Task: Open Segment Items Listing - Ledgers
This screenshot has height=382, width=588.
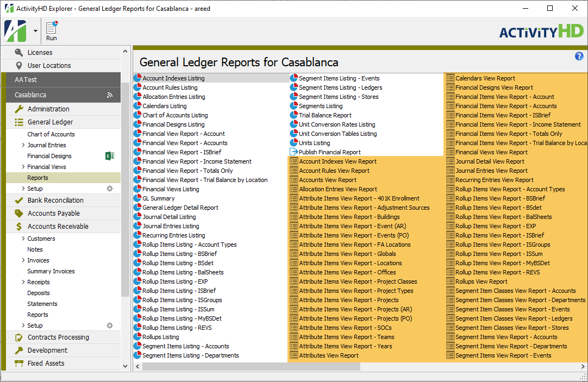Action: click(341, 87)
